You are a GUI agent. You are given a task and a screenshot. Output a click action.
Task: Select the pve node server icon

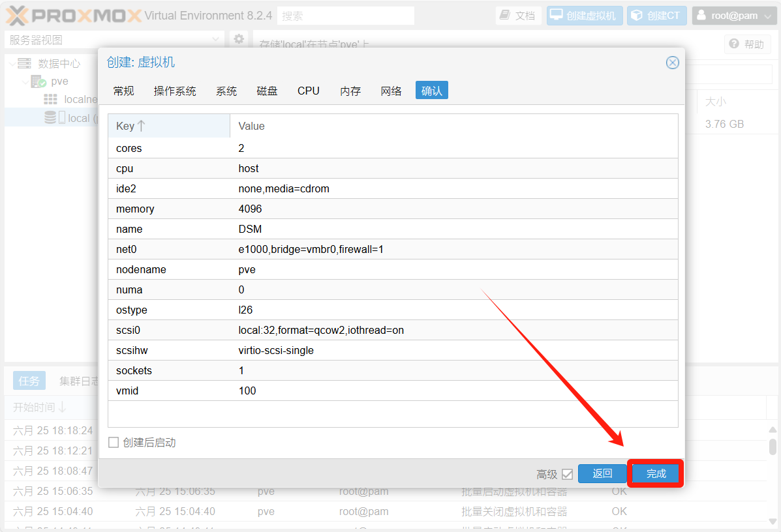point(38,81)
